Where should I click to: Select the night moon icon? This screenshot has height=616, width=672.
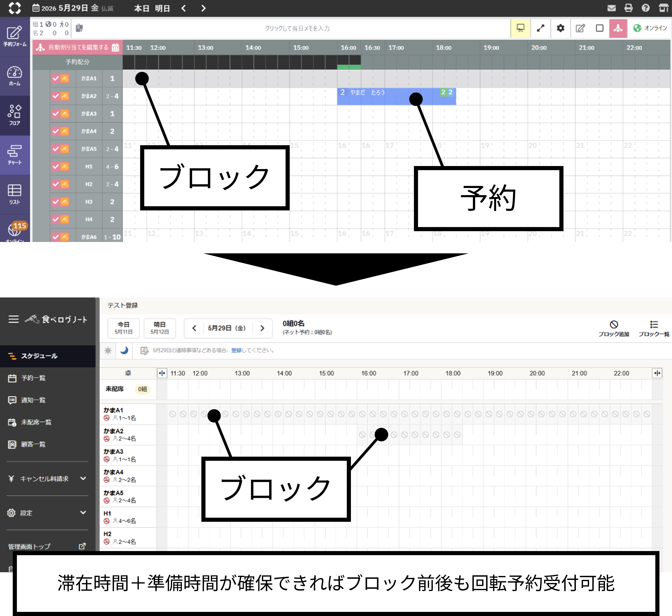tap(124, 351)
